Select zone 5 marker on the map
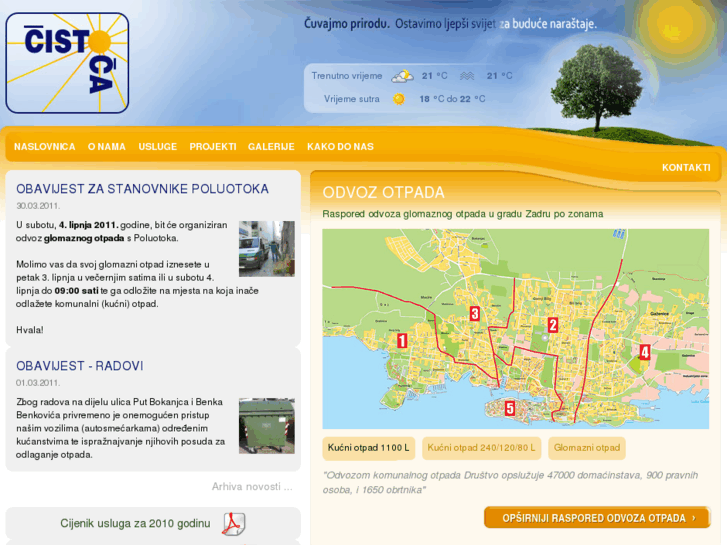 [x=510, y=408]
